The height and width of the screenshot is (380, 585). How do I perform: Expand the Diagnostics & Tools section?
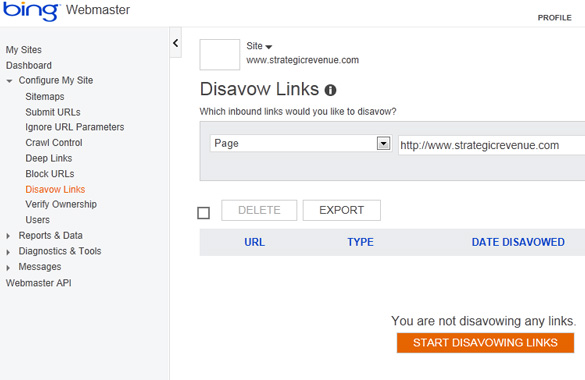click(8, 252)
